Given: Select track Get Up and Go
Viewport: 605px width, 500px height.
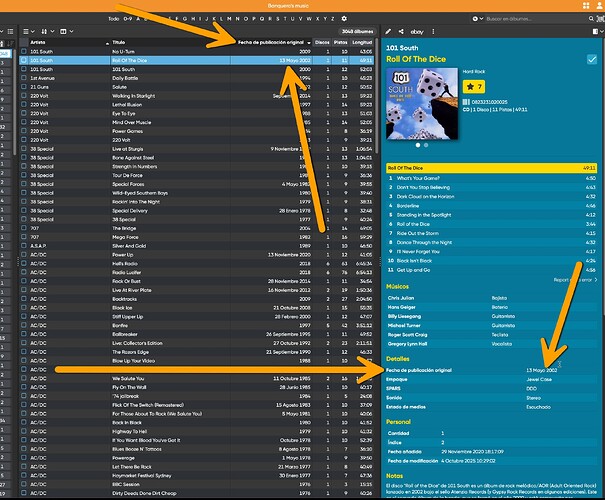Looking at the screenshot, I should (x=492, y=270).
